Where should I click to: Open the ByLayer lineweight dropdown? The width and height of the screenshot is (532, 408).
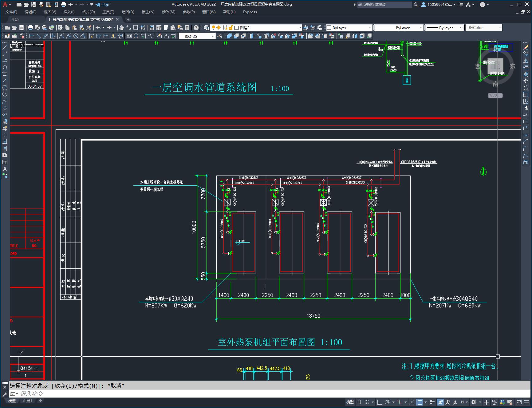point(444,28)
